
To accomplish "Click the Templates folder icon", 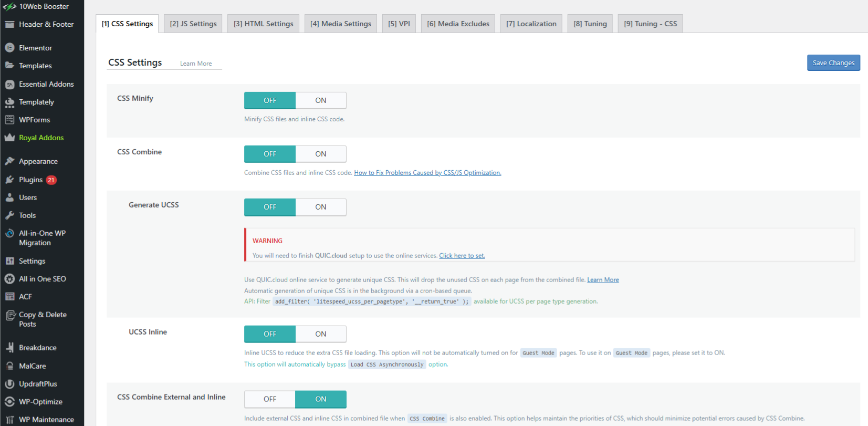I will (x=9, y=66).
